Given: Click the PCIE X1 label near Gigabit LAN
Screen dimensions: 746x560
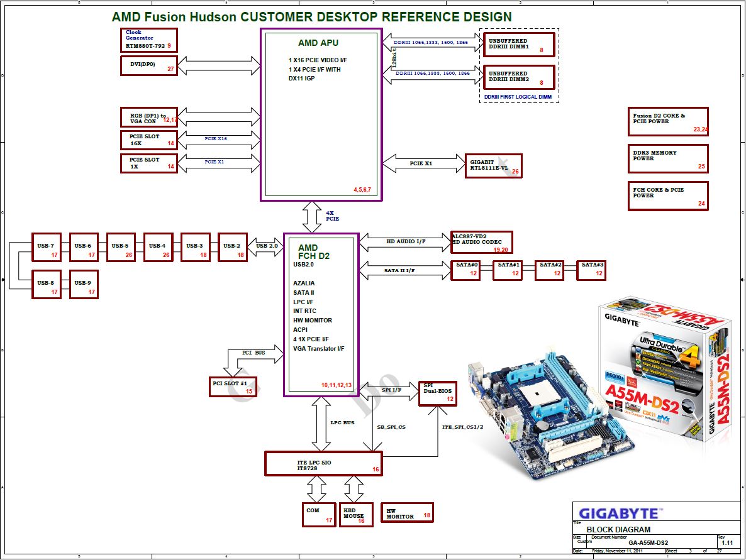Looking at the screenshot, I should point(421,163).
